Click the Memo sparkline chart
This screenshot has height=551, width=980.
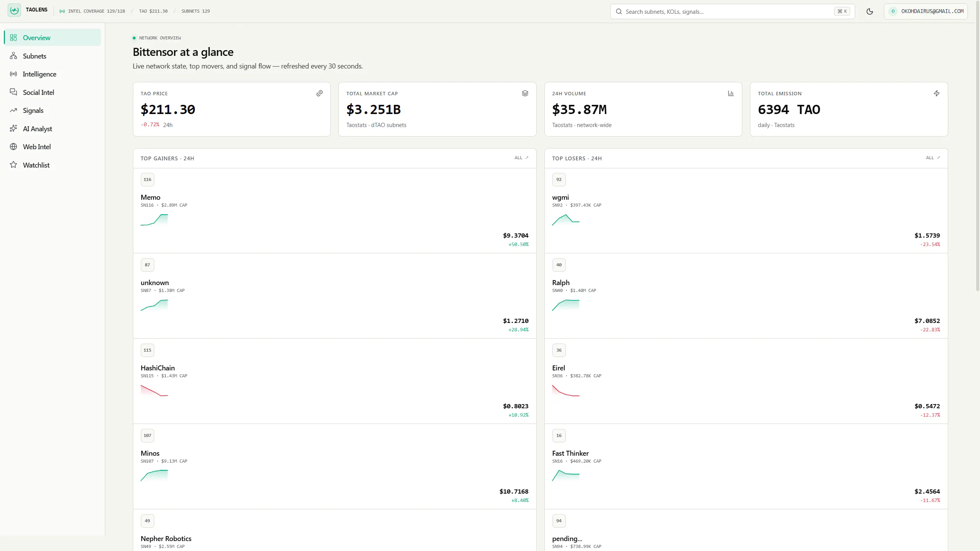154,220
